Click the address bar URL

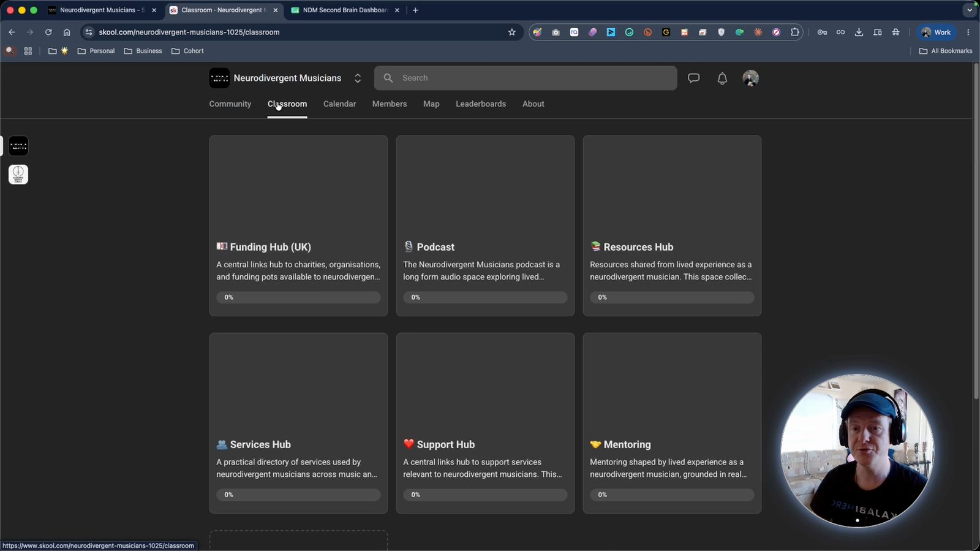(x=189, y=32)
